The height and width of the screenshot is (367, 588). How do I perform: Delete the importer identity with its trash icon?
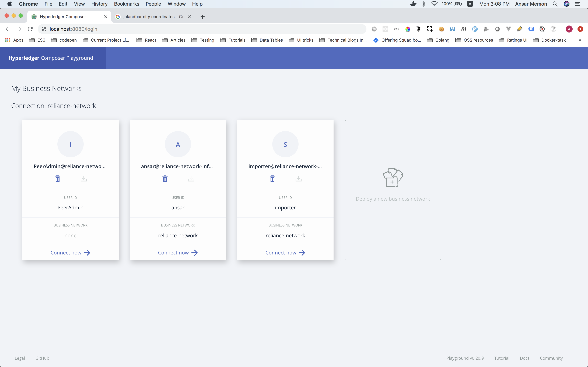tap(272, 179)
